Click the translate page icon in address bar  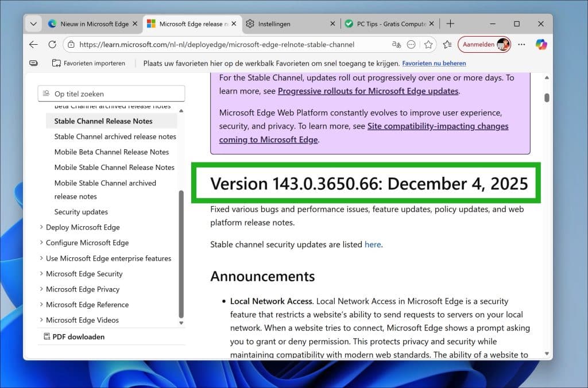click(x=396, y=44)
